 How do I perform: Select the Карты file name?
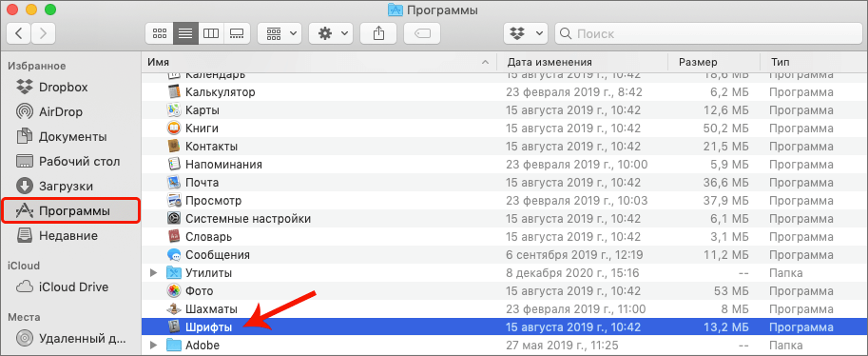tap(203, 109)
